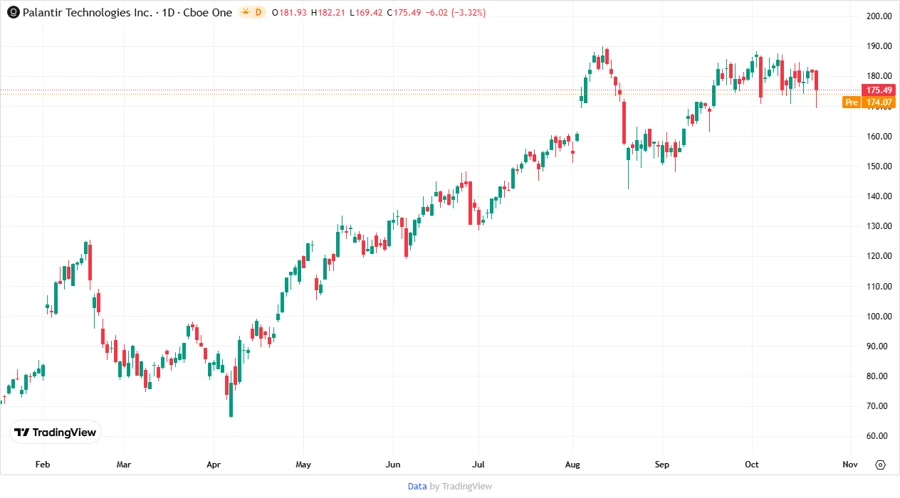Click the 60.00 price axis label

[879, 435]
